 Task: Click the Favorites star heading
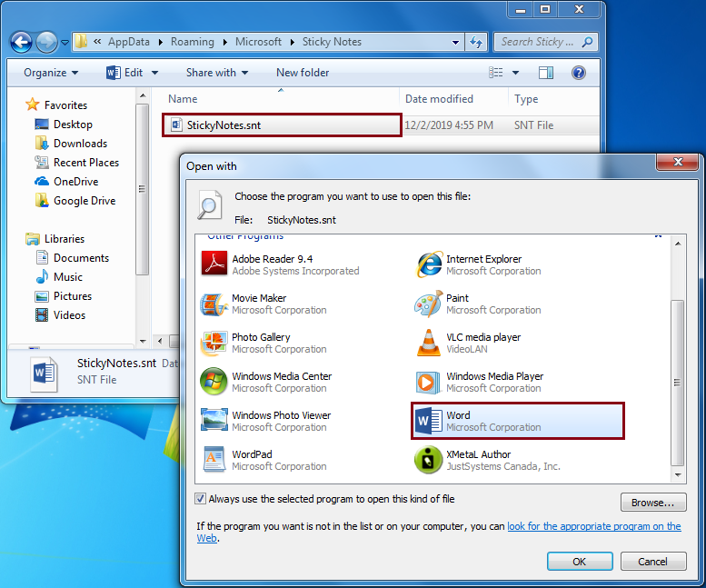(x=56, y=105)
